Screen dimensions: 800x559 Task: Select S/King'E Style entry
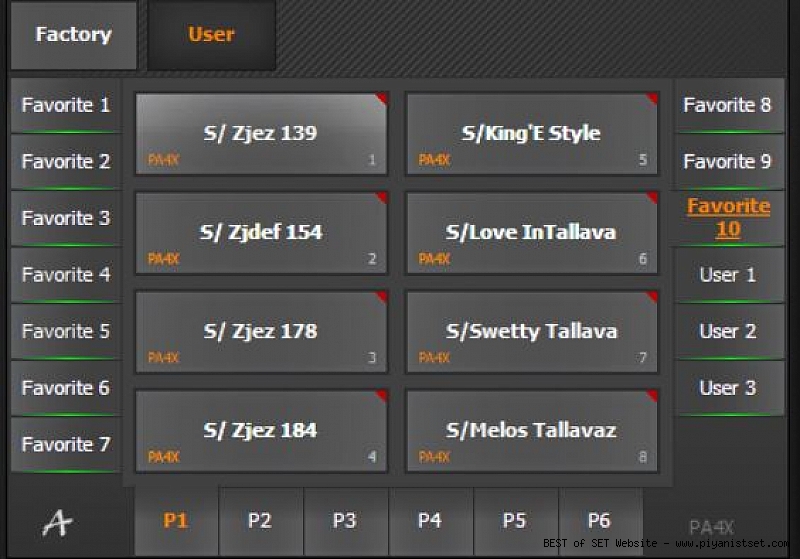[x=531, y=134]
